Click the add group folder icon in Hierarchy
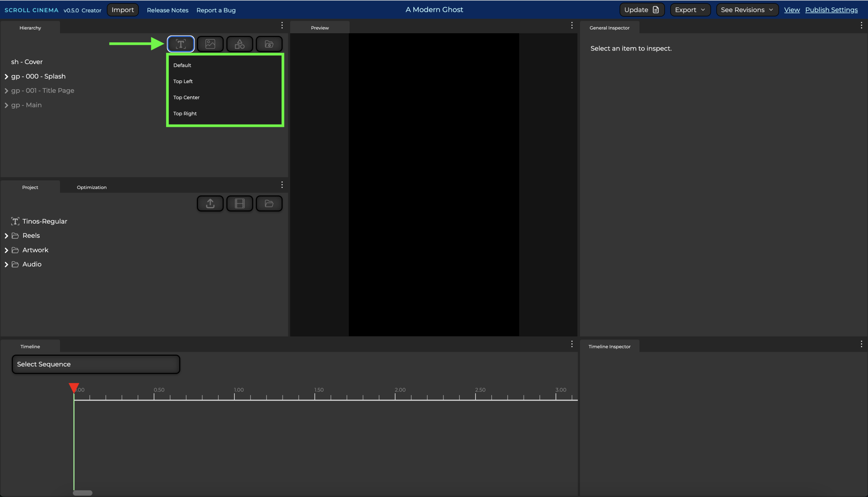Image resolution: width=868 pixels, height=497 pixels. pos(269,44)
